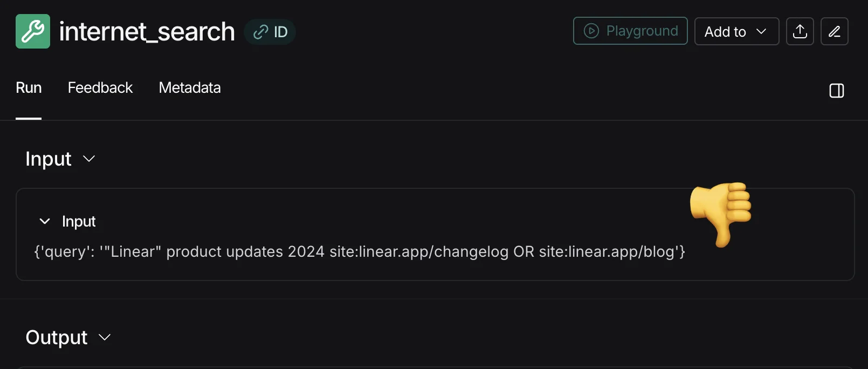This screenshot has height=369, width=868.
Task: Toggle the side panel layout icon
Action: [837, 91]
